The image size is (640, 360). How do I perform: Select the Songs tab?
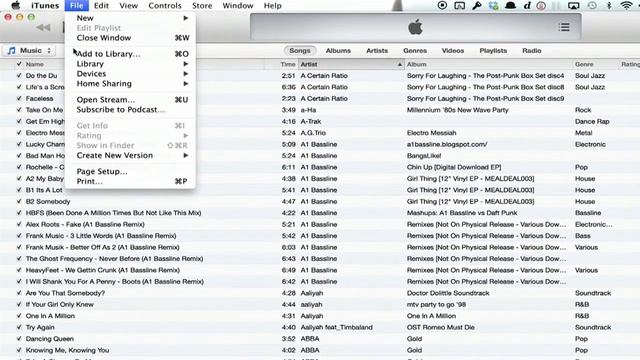coord(300,51)
